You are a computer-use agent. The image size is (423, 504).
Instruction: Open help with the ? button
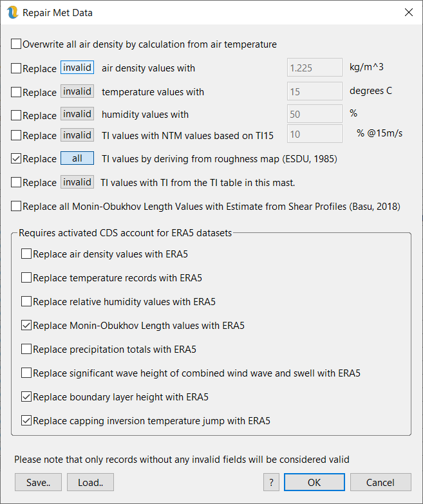pos(271,482)
